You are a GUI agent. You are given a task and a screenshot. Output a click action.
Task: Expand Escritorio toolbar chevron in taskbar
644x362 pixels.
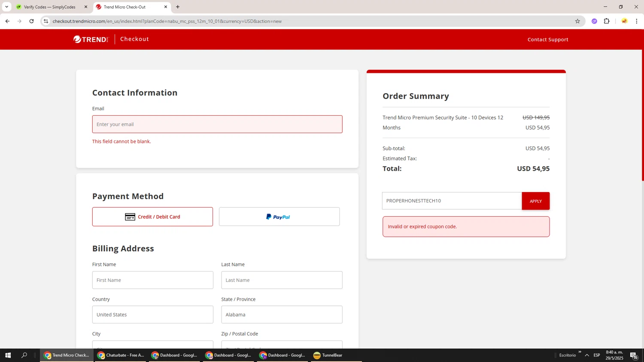[580, 352]
